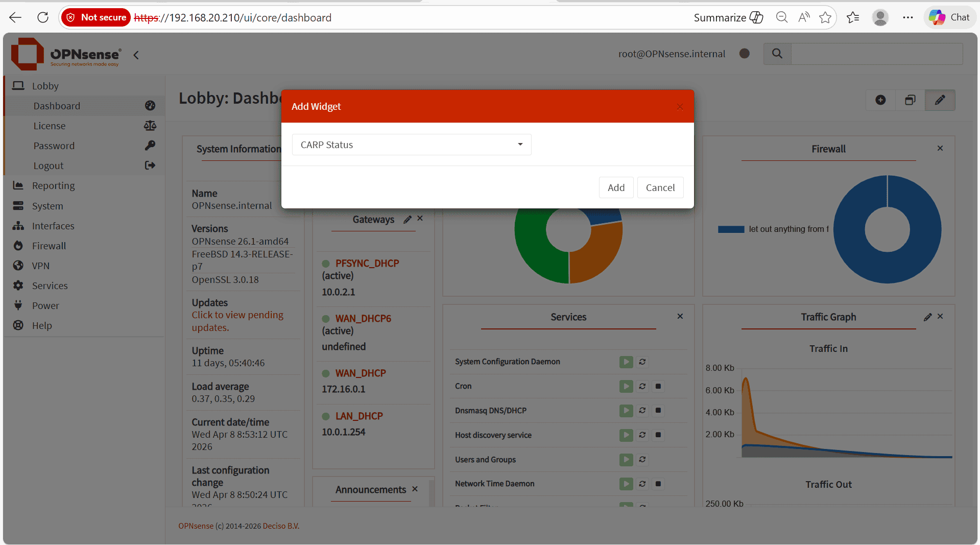Image resolution: width=980 pixels, height=545 pixels.
Task: Toggle the 'let out anything' legend entry
Action: click(x=773, y=229)
